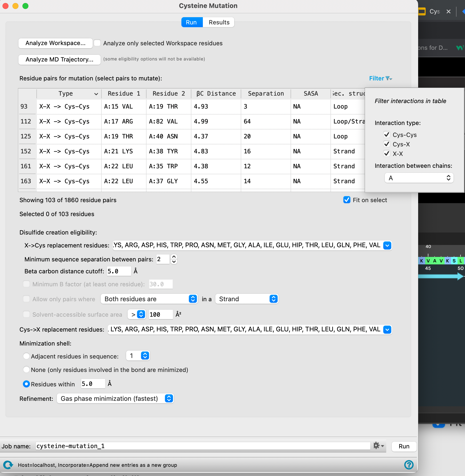Screen dimensions: 465x476
Task: Open help with the question mark icon
Action: 409,465
